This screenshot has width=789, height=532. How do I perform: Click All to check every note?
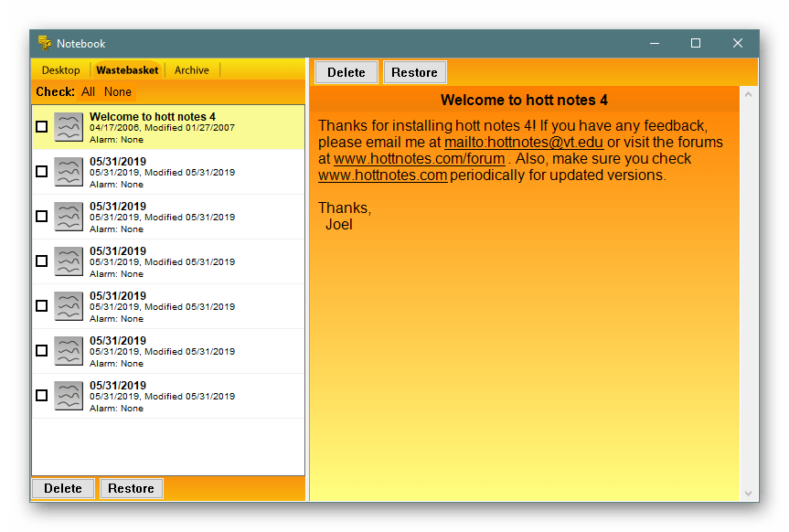click(x=88, y=92)
